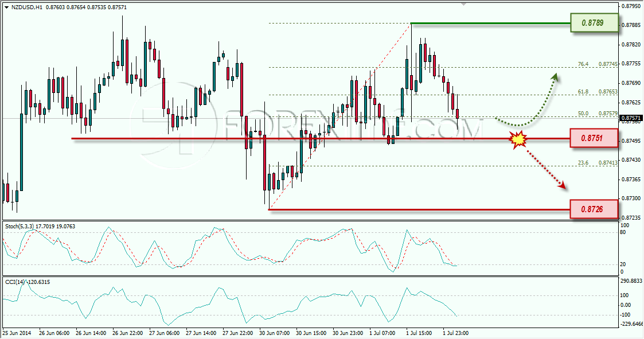Click the 0.87820 price scale value
Image resolution: width=644 pixels, height=339 pixels.
[630, 44]
